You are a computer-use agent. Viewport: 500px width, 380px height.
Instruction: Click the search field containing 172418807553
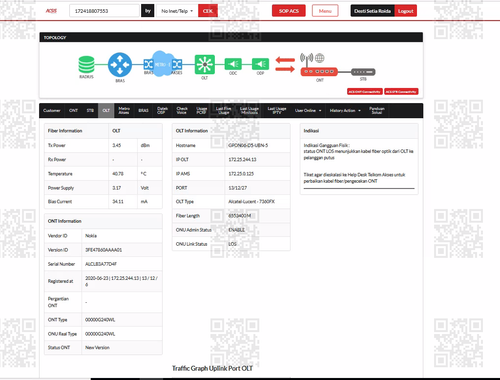click(x=104, y=11)
